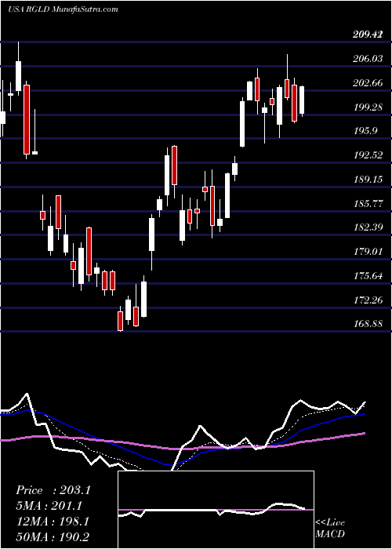Click the 206.03 price axis label
Viewport: 392px width, 549px height.
point(368,59)
